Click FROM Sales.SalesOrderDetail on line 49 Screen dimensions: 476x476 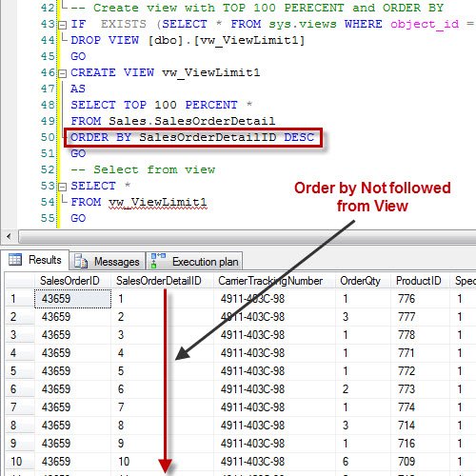pyautogui.click(x=173, y=121)
